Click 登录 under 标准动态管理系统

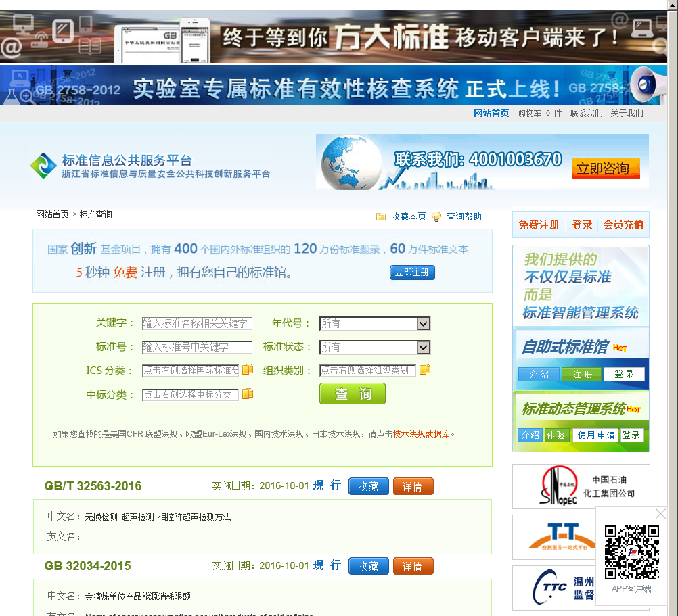[x=632, y=435]
